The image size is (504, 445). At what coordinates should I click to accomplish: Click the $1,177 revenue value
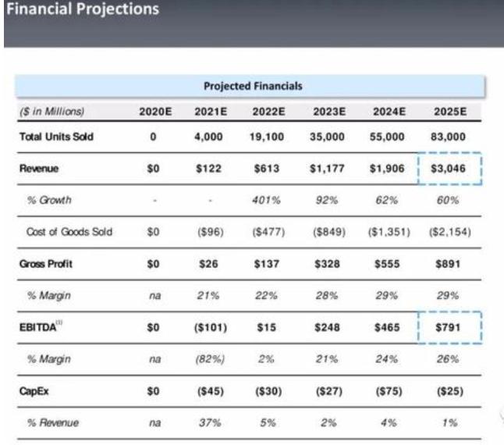(x=328, y=168)
